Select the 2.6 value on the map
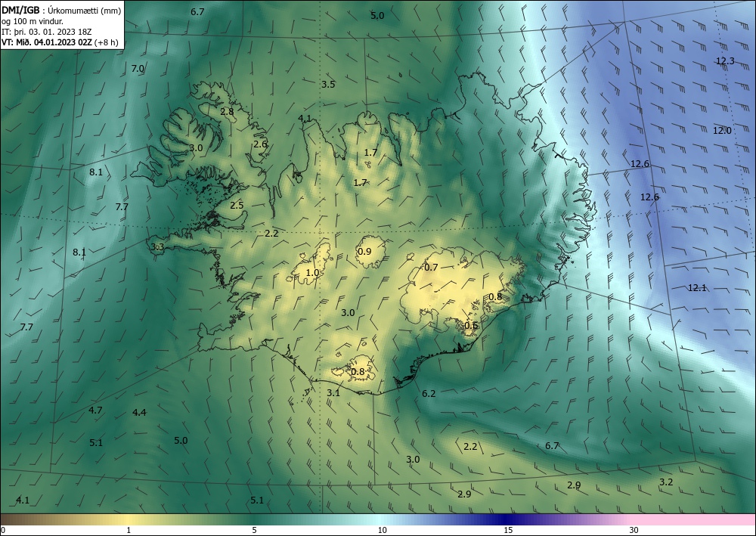Image resolution: width=756 pixels, height=536 pixels. tap(260, 144)
